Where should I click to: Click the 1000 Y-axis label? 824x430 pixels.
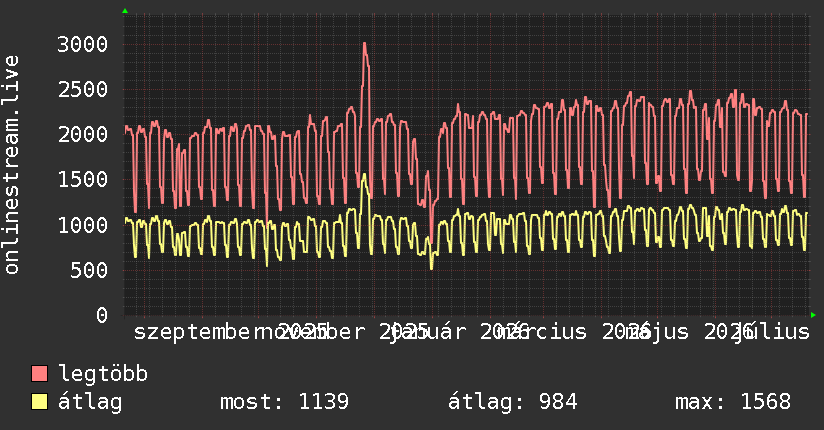tap(83, 225)
